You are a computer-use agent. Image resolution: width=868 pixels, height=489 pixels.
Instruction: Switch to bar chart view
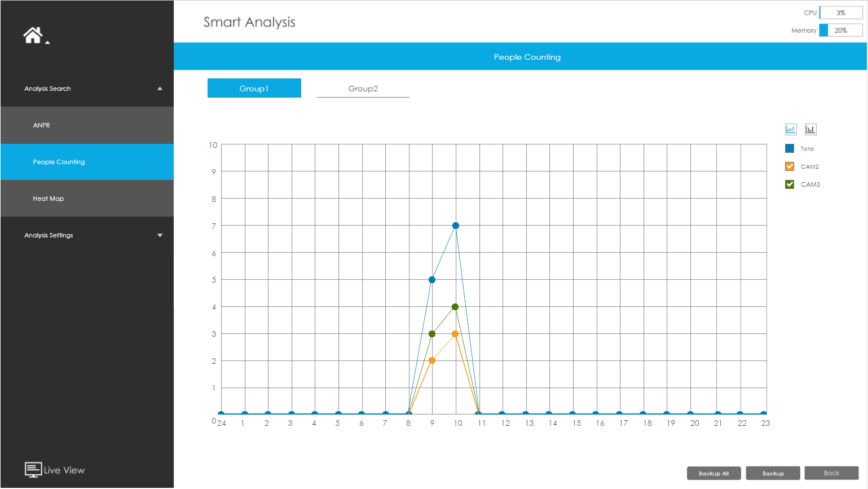(x=810, y=129)
